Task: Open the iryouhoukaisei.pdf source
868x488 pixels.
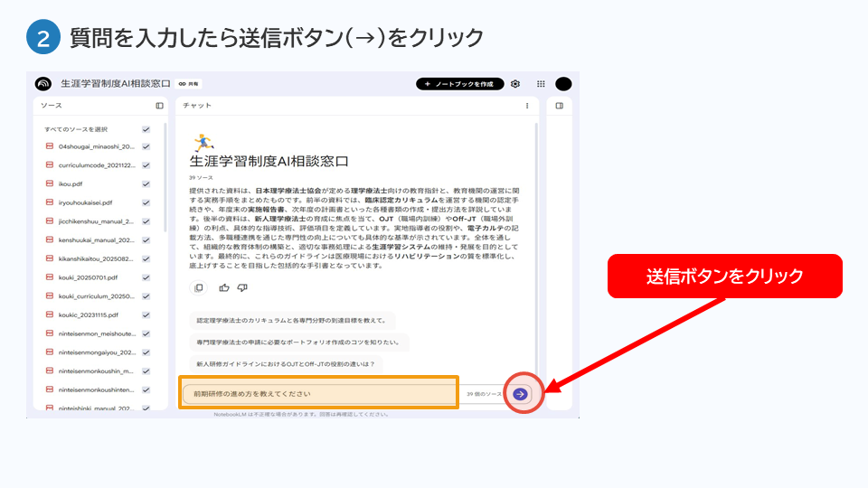Action: point(85,202)
